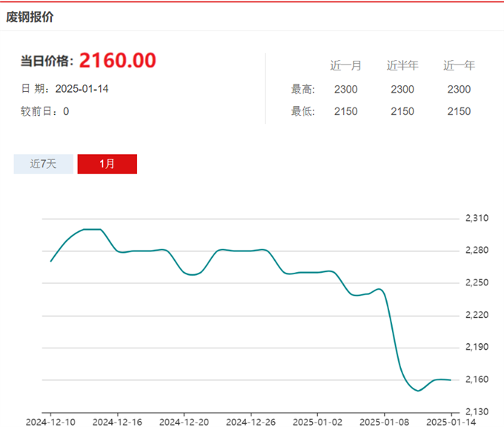The height and width of the screenshot is (427, 504).
Task: Click the 近一月 column header
Action: (x=346, y=65)
